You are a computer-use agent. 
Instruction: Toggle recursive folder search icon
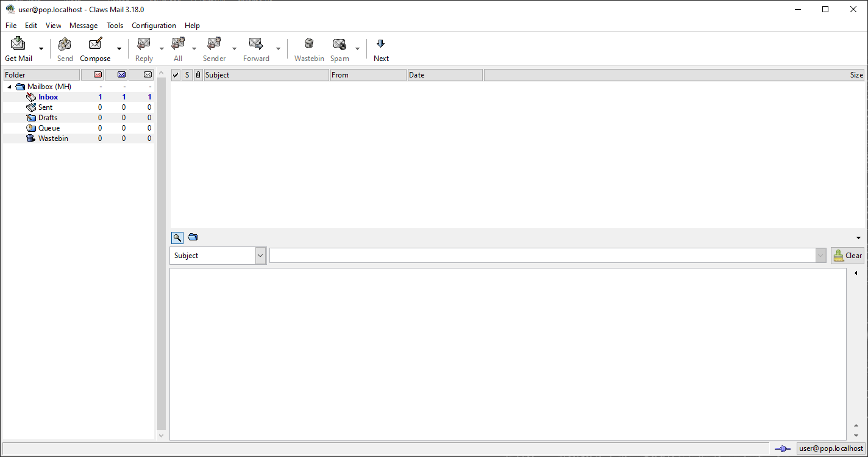[193, 237]
